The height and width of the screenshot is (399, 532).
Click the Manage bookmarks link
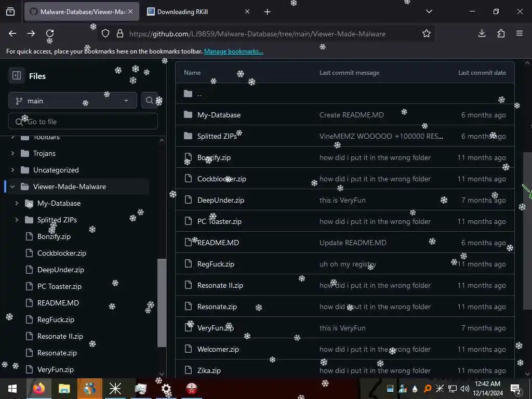tap(233, 51)
